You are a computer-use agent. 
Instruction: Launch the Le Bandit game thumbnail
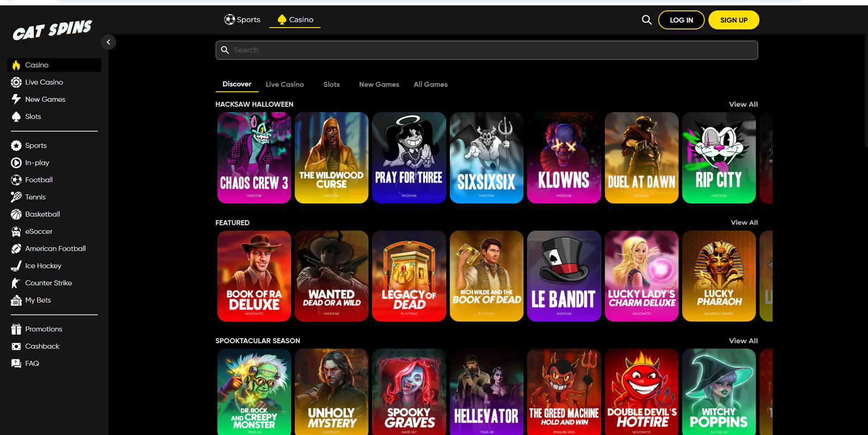(x=564, y=276)
